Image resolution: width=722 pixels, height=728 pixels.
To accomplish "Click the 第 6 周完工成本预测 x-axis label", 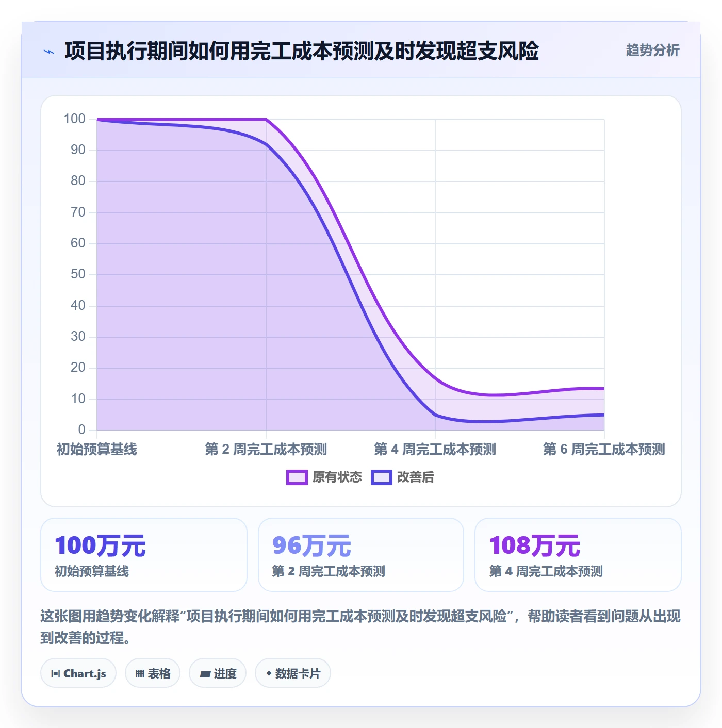I will click(604, 450).
